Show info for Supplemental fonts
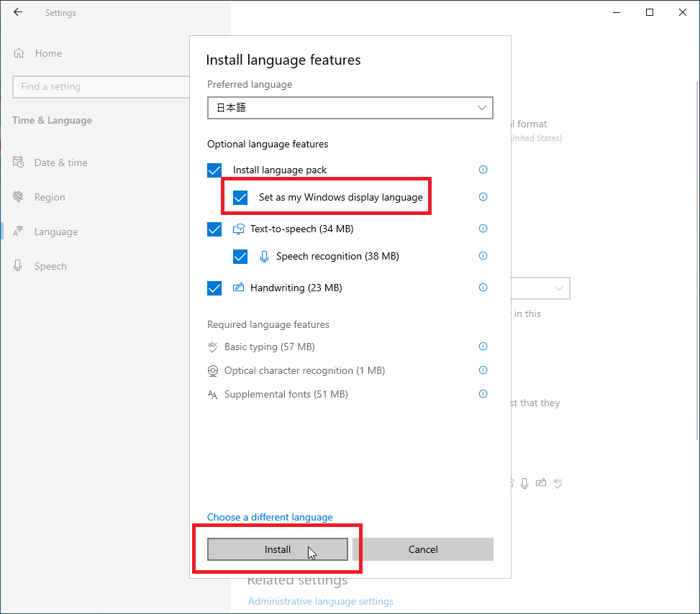Viewport: 700px width, 614px height. [x=483, y=393]
